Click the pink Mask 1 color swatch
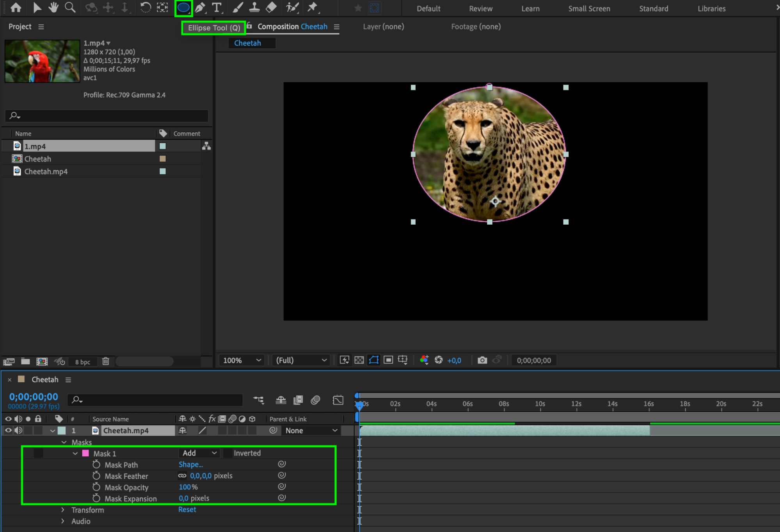Viewport: 780px width, 532px height. 85,453
